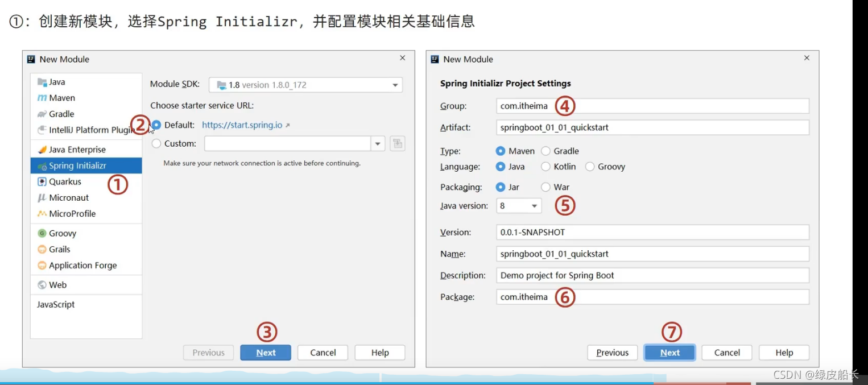Click Help in the right New Module dialog
The width and height of the screenshot is (868, 385).
click(784, 353)
